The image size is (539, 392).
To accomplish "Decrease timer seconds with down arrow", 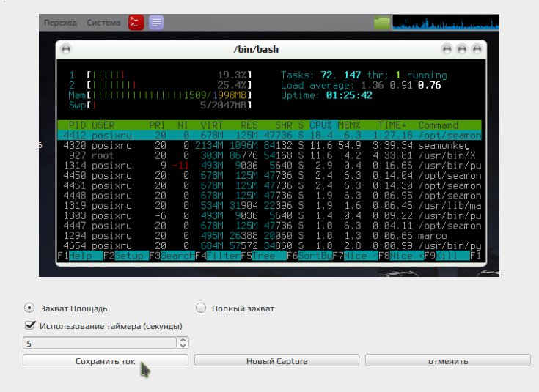I will pos(183,345).
